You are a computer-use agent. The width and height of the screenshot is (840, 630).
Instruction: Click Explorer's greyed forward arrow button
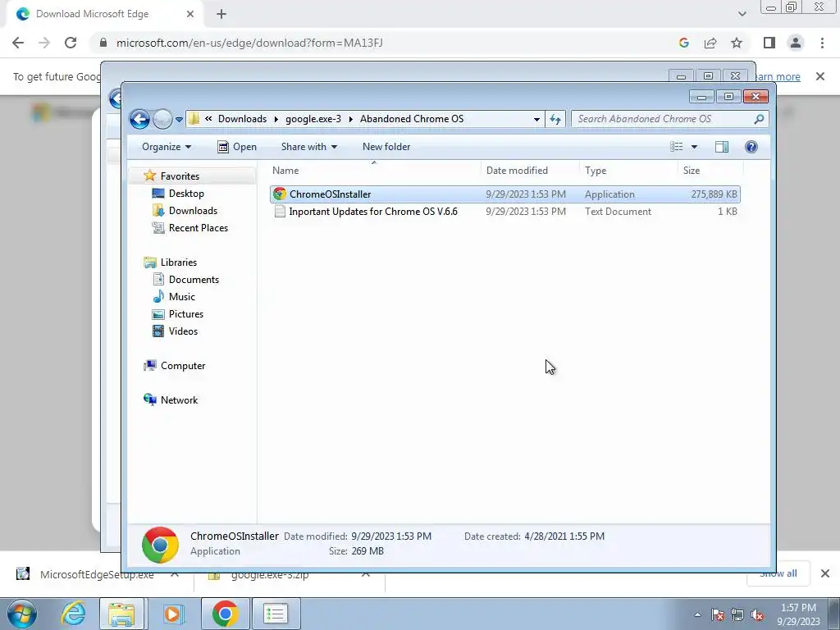(x=162, y=119)
